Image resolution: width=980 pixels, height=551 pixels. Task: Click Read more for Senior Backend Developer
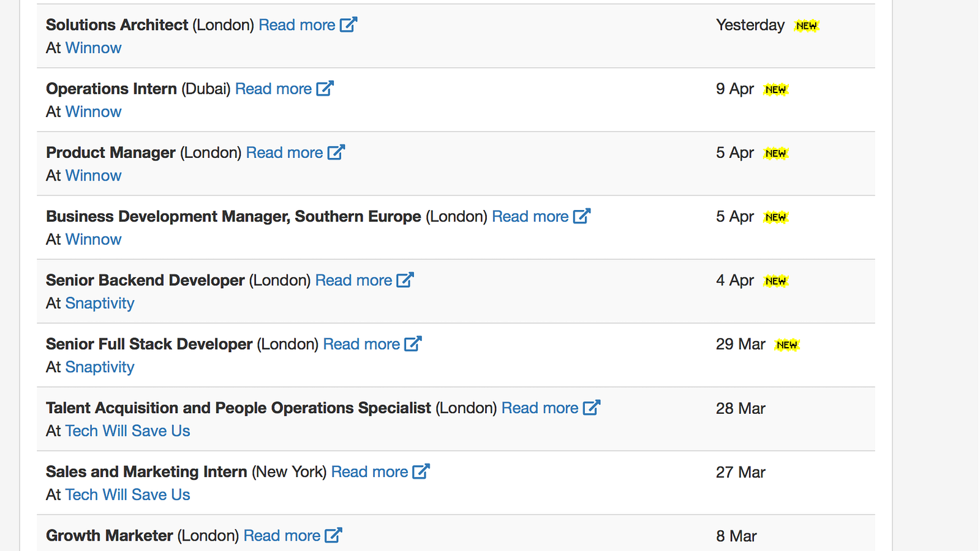(353, 280)
